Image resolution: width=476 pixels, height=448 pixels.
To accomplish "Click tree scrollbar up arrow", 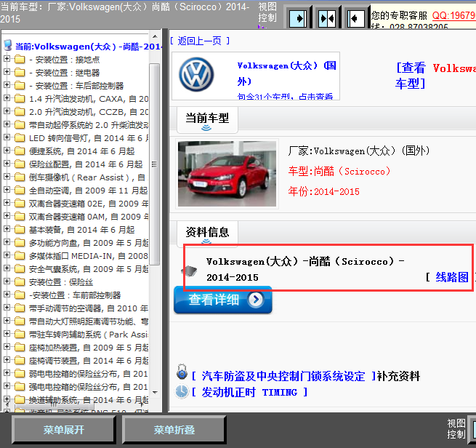I will click(x=155, y=37).
